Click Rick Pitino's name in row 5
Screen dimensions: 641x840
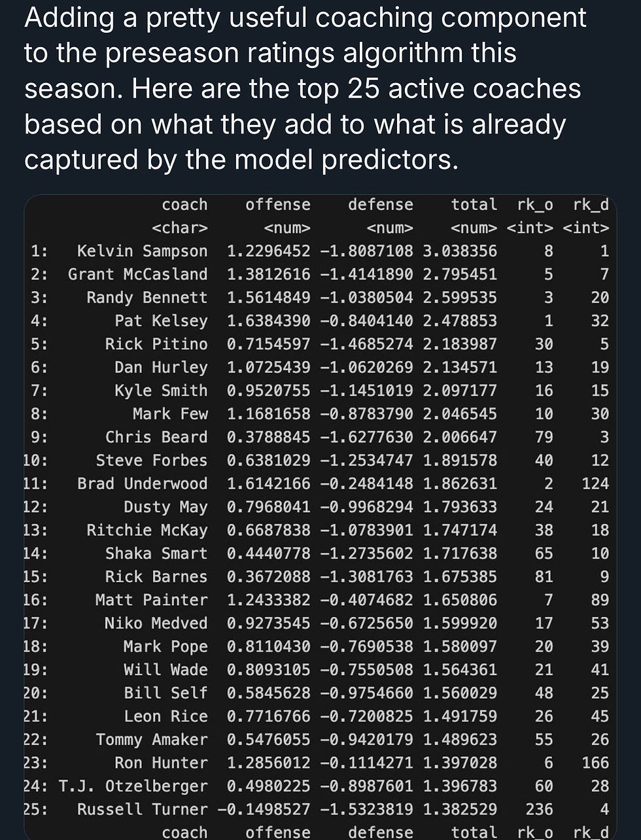(156, 344)
